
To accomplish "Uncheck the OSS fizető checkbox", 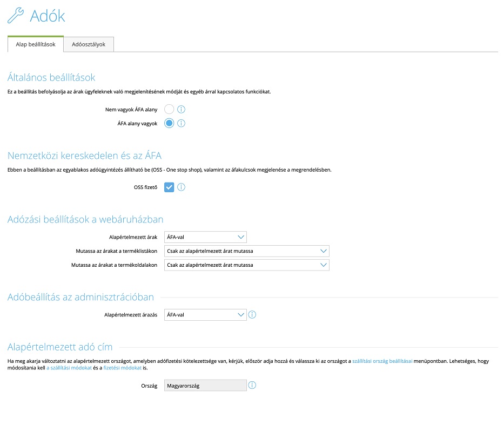I will (x=169, y=187).
